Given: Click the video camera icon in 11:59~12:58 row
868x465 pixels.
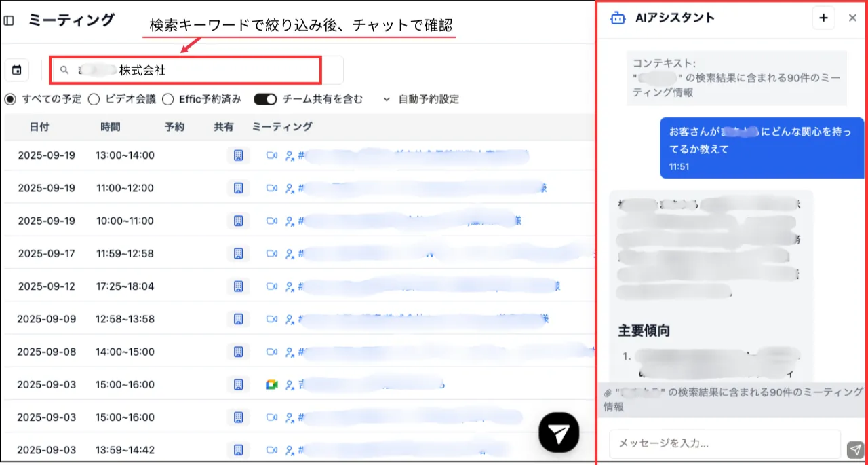Looking at the screenshot, I should pos(272,253).
